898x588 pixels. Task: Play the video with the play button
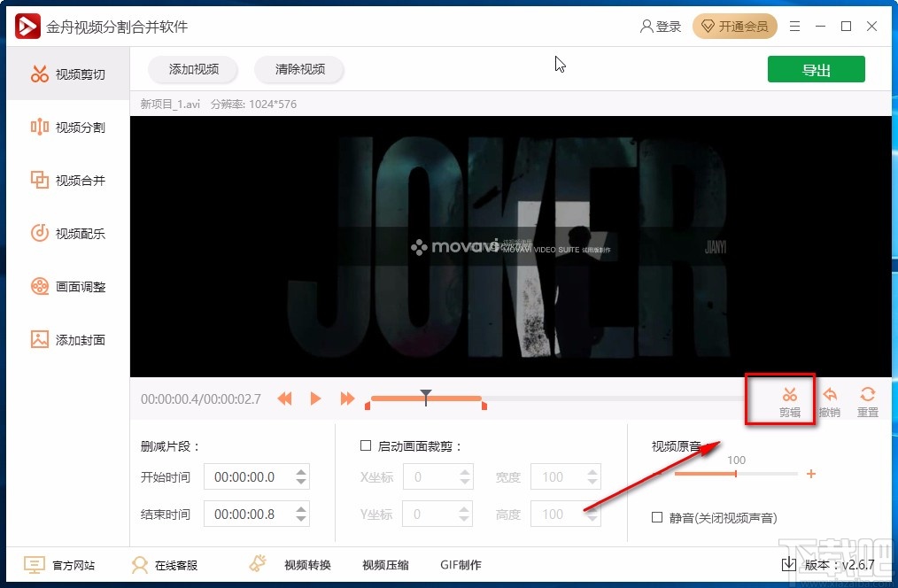point(315,398)
